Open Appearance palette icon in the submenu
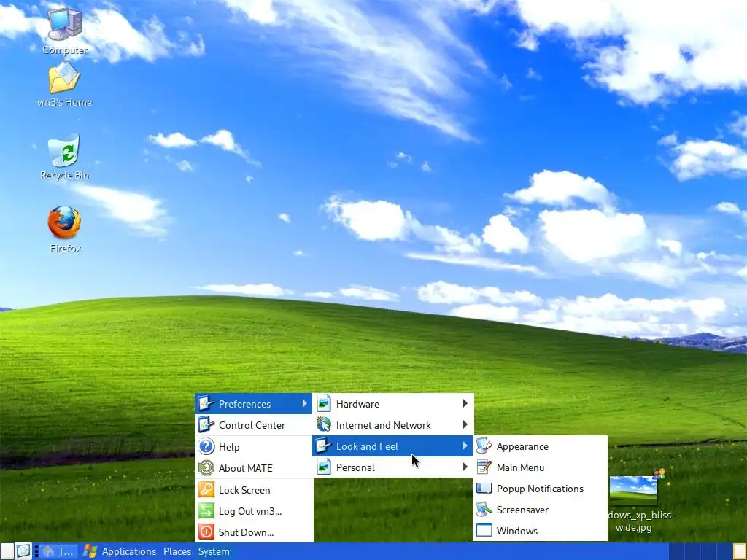 pos(484,446)
